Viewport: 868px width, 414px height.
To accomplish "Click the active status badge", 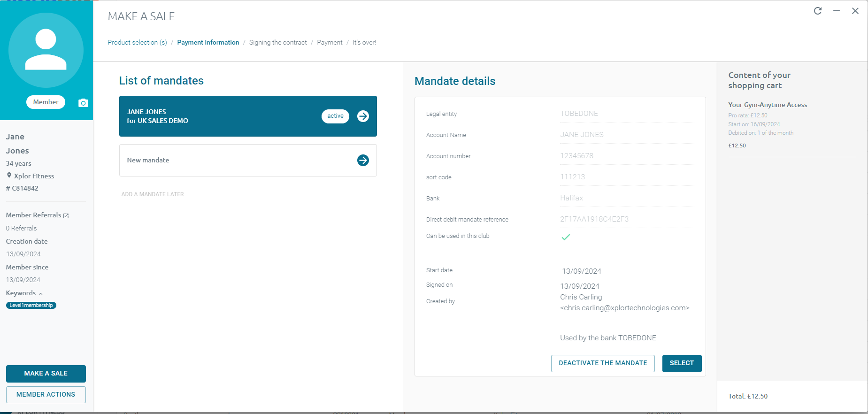I will click(x=335, y=116).
